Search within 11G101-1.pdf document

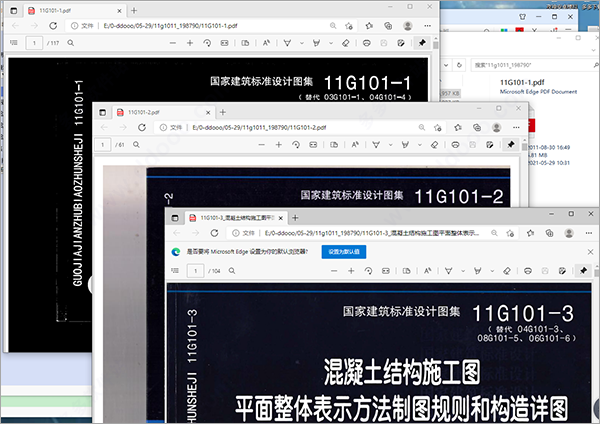[x=71, y=43]
